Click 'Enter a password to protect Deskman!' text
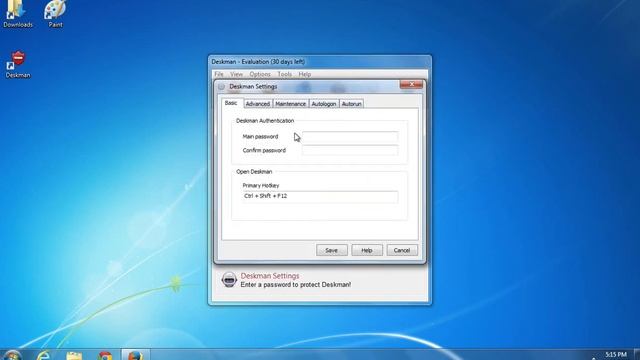 coord(296,284)
